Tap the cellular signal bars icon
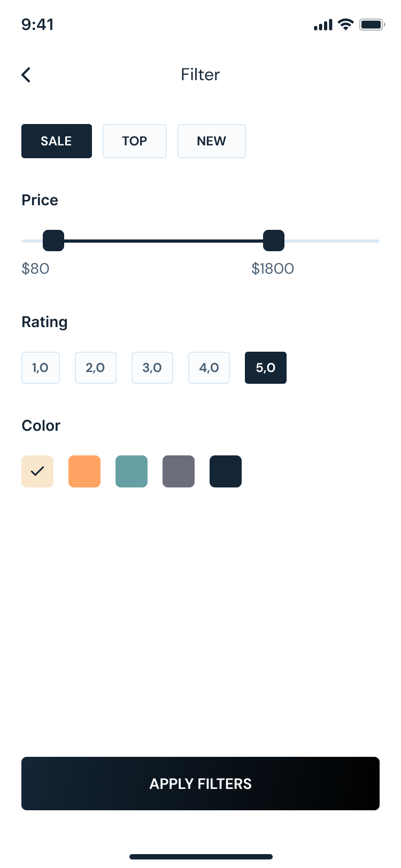Screen dimensions: 401x868 tap(323, 25)
